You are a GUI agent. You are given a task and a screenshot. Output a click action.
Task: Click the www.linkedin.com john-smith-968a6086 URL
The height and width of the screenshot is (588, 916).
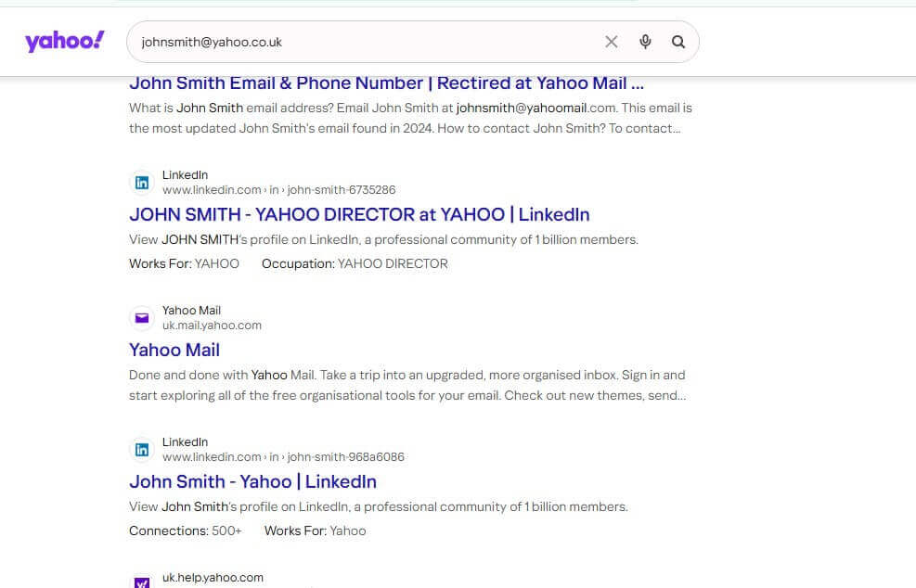283,457
